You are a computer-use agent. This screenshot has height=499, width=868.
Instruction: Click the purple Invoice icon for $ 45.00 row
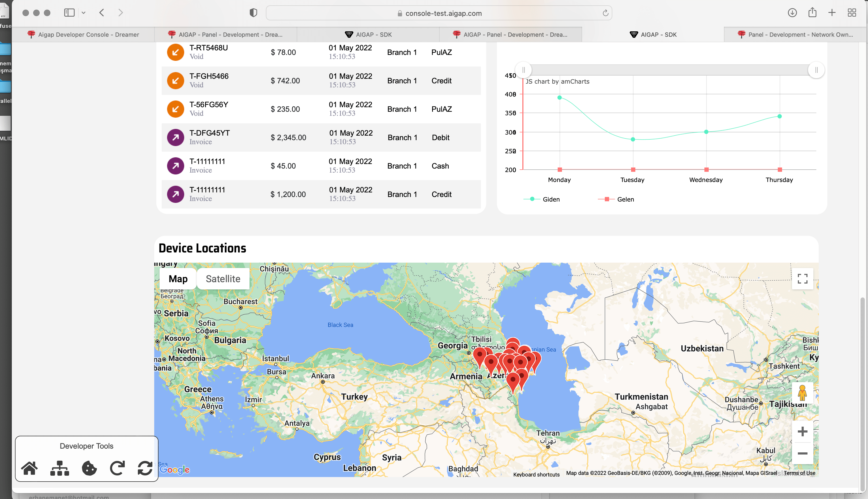pyautogui.click(x=175, y=166)
